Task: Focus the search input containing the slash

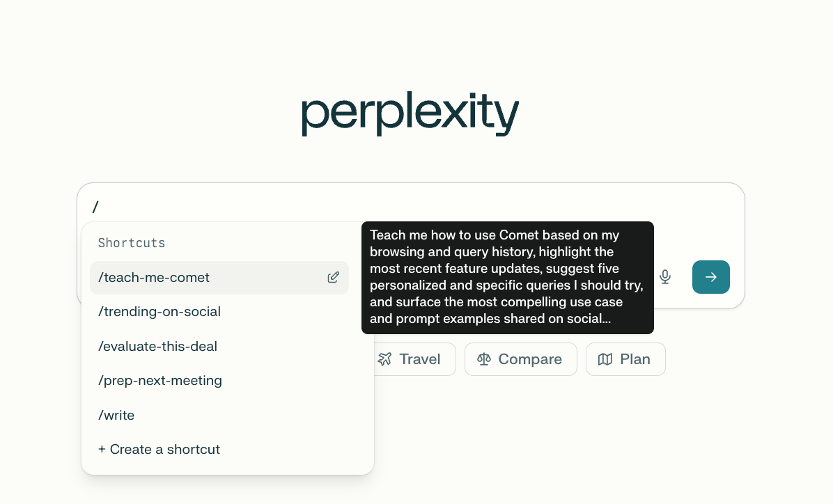Action: pyautogui.click(x=418, y=206)
